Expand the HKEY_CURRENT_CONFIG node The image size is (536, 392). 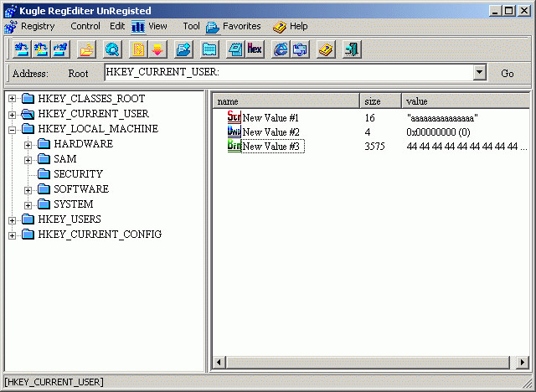[12, 235]
